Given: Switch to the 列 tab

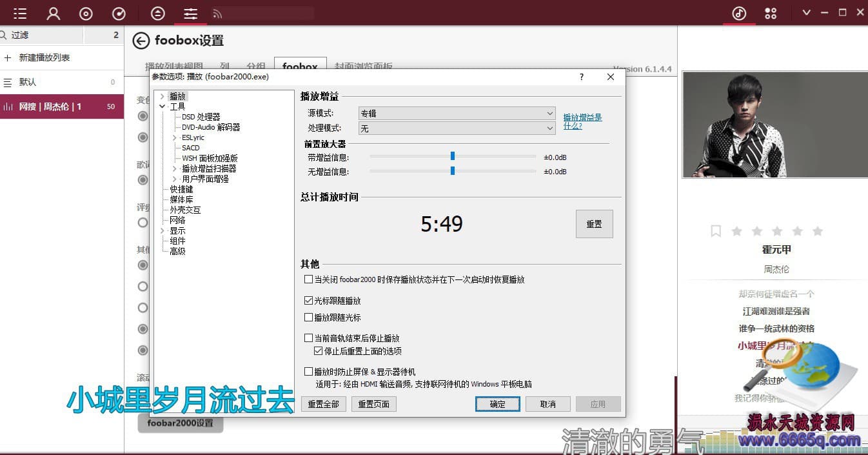Looking at the screenshot, I should pyautogui.click(x=224, y=66).
